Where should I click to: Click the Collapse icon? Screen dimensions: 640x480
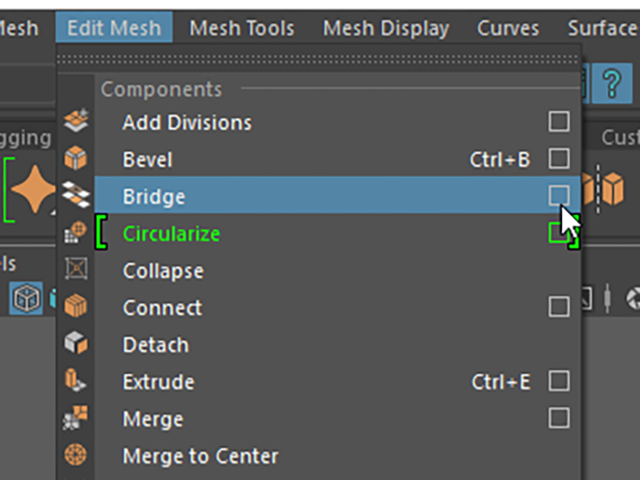76,269
